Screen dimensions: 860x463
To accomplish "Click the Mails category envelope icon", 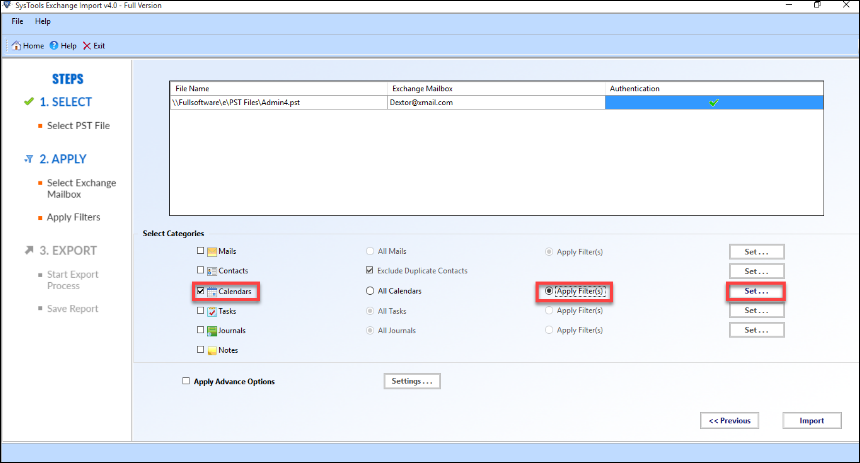I will tap(212, 252).
